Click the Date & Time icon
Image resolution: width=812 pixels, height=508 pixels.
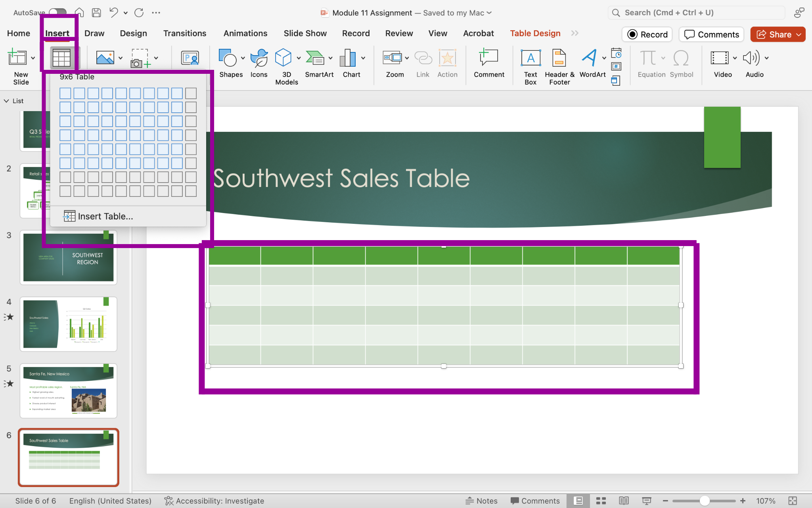(616, 53)
